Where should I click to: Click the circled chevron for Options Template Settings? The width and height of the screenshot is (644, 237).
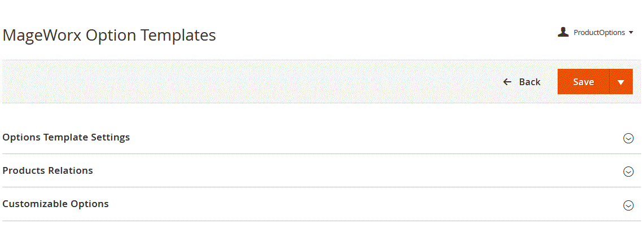(x=628, y=138)
